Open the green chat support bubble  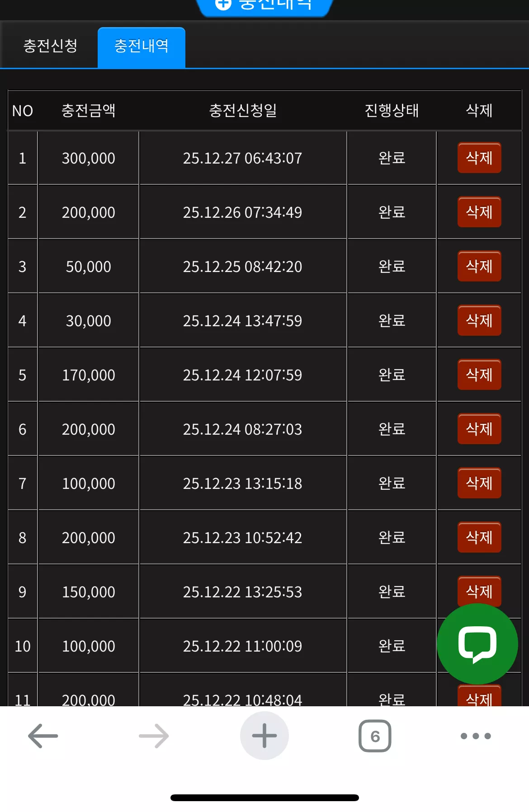(x=477, y=644)
